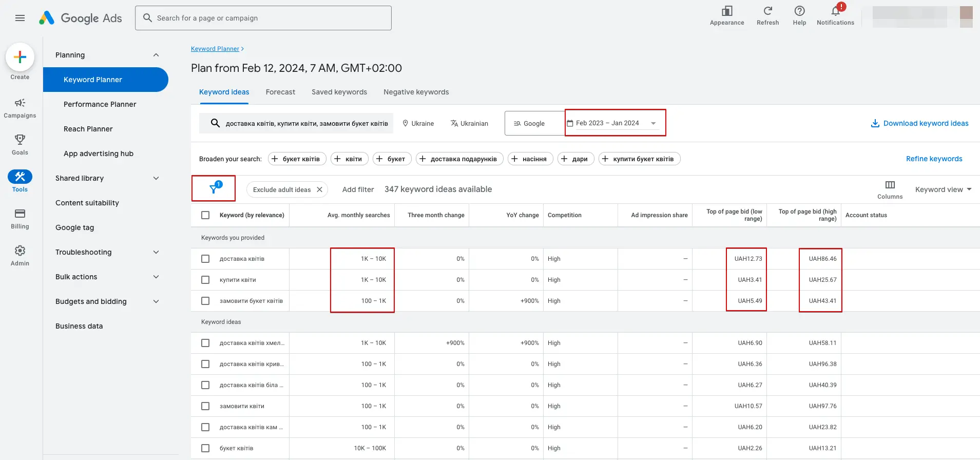
Task: Add 'букет' to broaden search
Action: (x=392, y=159)
